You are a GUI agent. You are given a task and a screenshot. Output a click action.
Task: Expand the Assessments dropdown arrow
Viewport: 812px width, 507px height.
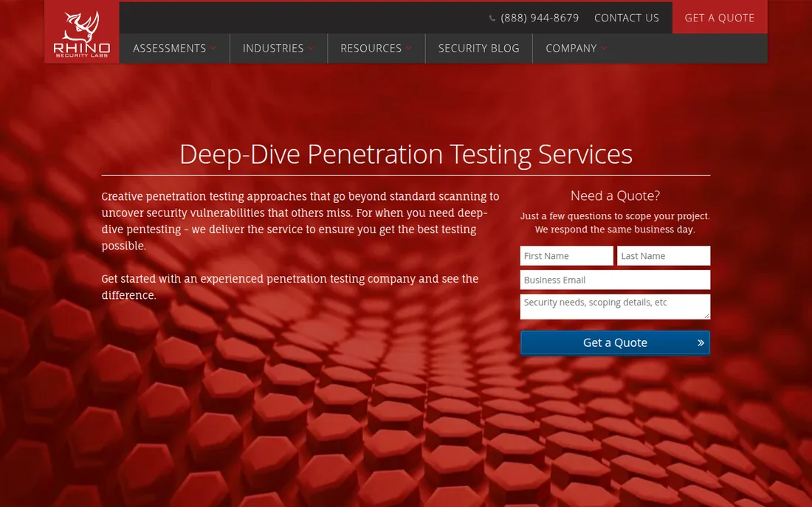coord(213,48)
